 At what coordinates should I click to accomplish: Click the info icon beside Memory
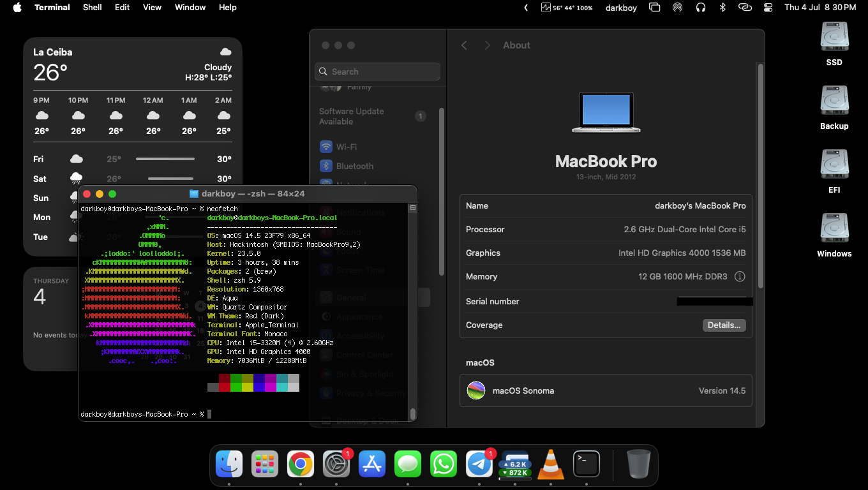(740, 276)
